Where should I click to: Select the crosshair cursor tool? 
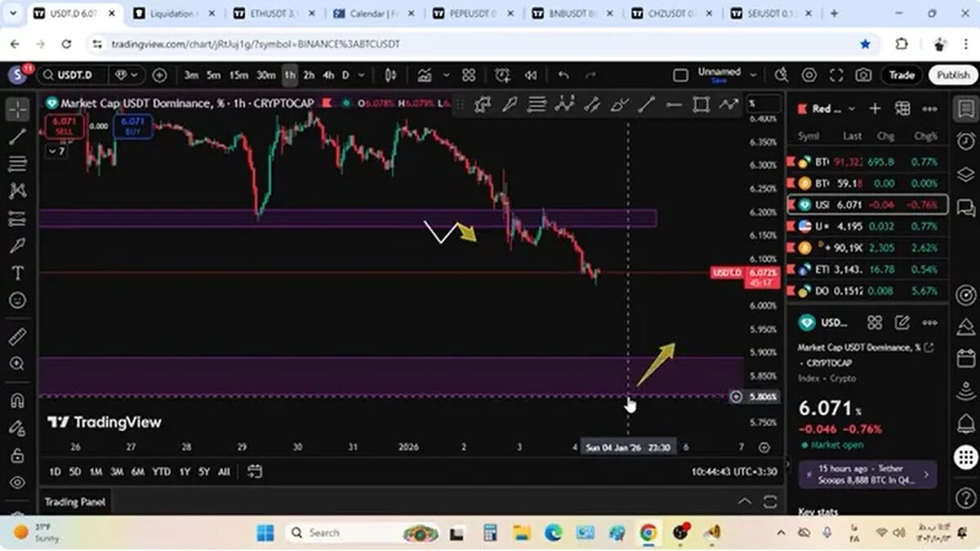(17, 109)
